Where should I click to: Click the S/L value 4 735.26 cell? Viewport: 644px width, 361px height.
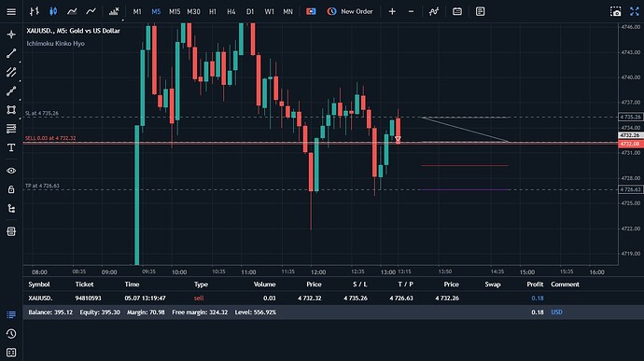click(x=356, y=299)
